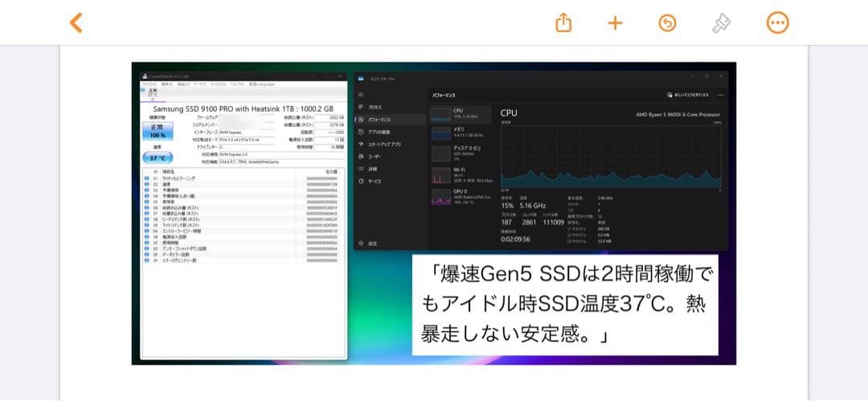868x401 pixels.
Task: Click the 2861 threads value
Action: coord(529,222)
